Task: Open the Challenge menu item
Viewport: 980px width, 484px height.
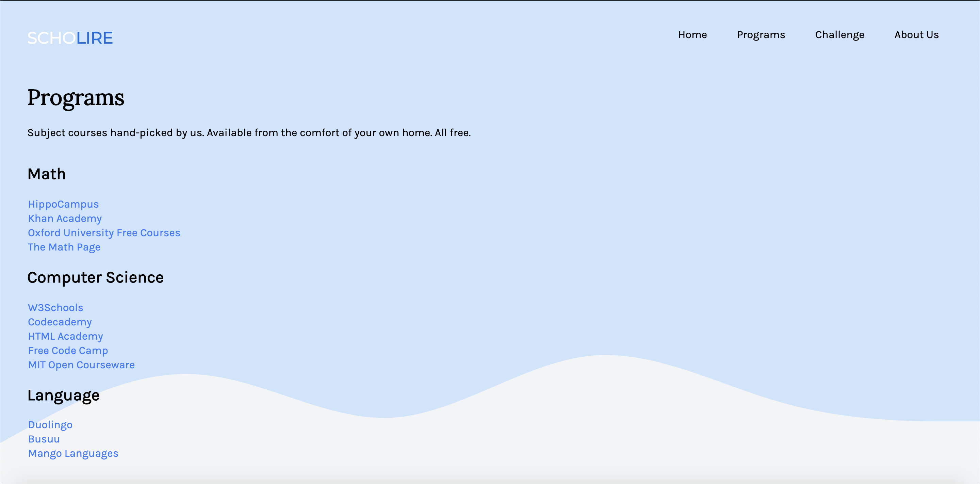Action: 839,35
